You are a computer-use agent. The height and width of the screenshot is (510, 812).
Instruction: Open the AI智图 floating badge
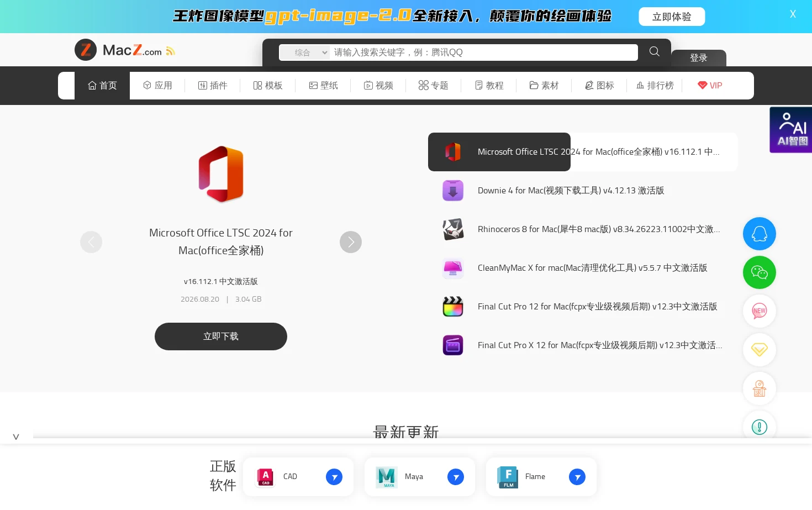[x=791, y=130]
